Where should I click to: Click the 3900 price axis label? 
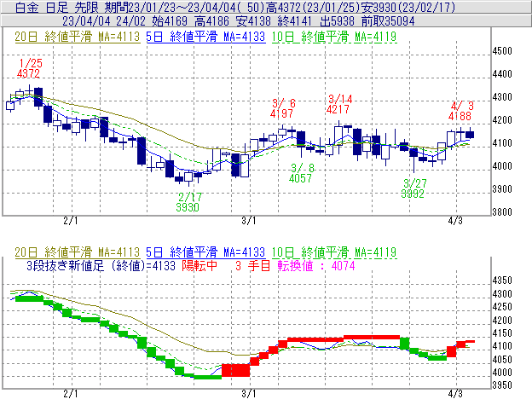[502, 189]
